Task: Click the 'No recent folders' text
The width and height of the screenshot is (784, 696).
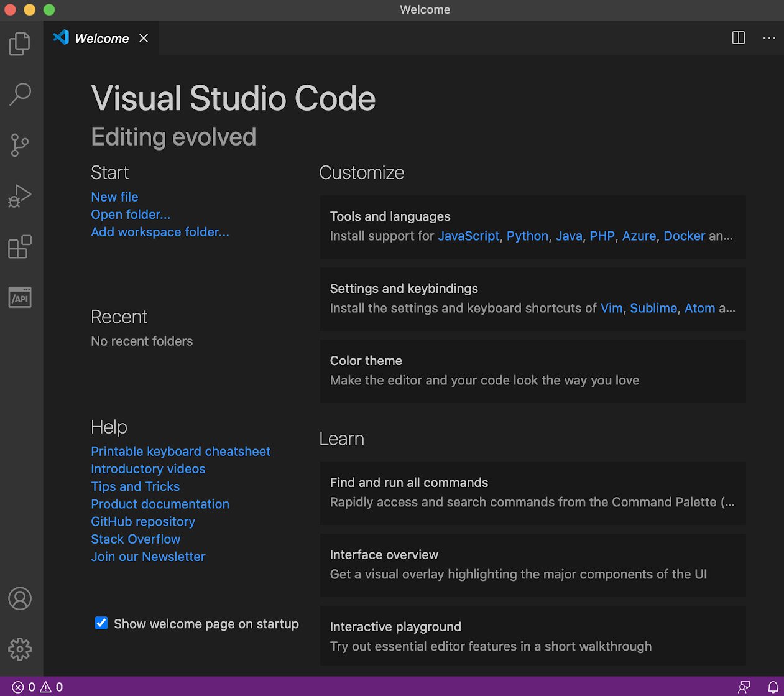Action: [x=142, y=341]
